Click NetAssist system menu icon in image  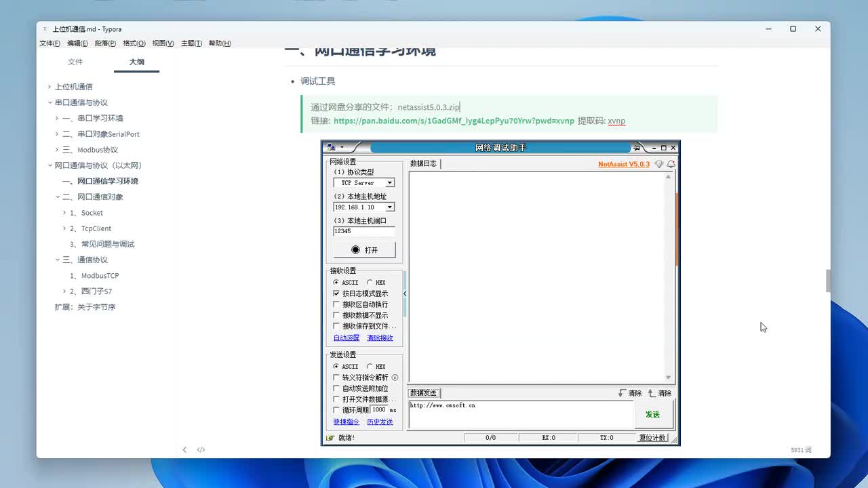coord(331,147)
